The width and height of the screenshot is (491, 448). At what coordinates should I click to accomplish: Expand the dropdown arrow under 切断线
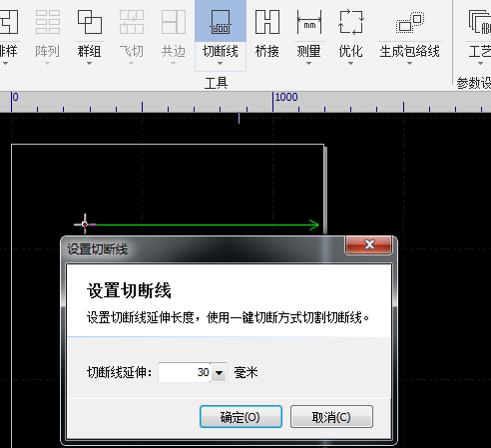tap(220, 63)
